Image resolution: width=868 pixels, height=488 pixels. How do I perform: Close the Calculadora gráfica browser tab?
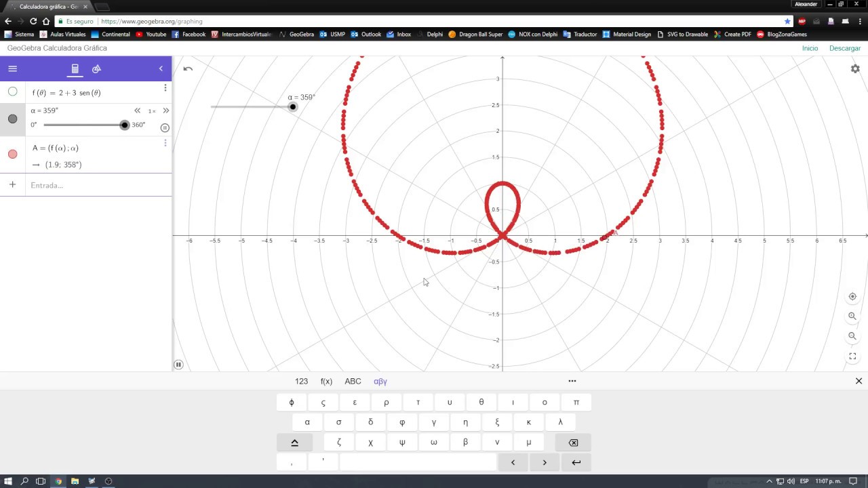(x=85, y=6)
